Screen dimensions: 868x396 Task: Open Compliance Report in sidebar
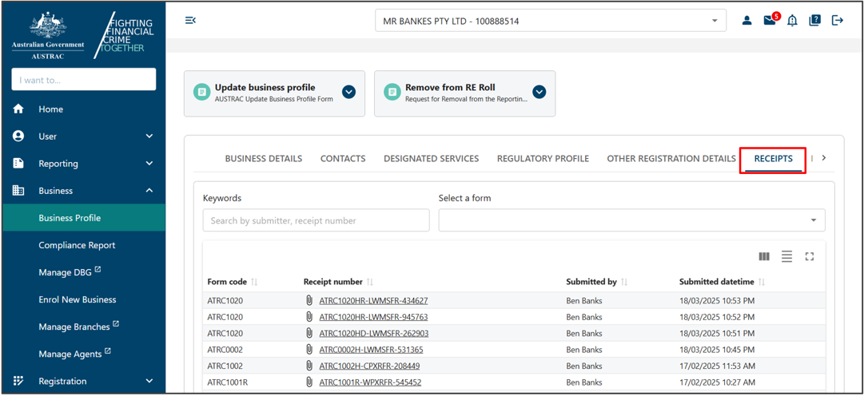click(x=77, y=245)
